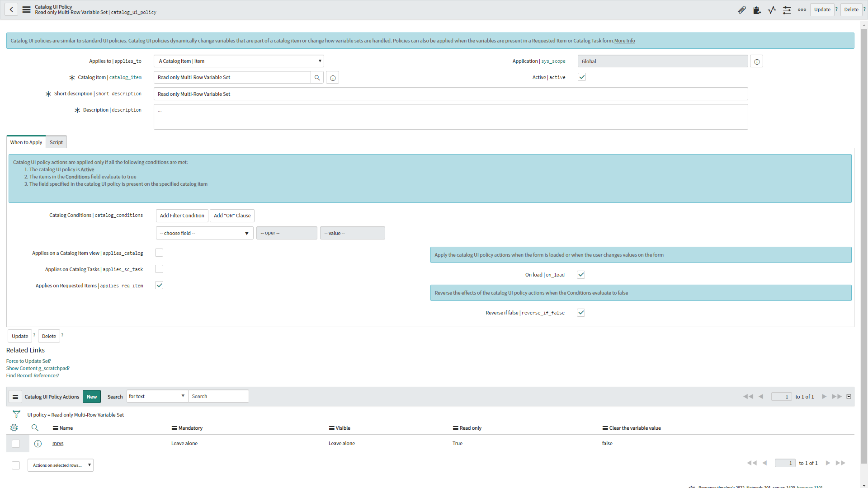Go to the first page in the top pagination
Screen dimensions: 868x488
(x=748, y=397)
